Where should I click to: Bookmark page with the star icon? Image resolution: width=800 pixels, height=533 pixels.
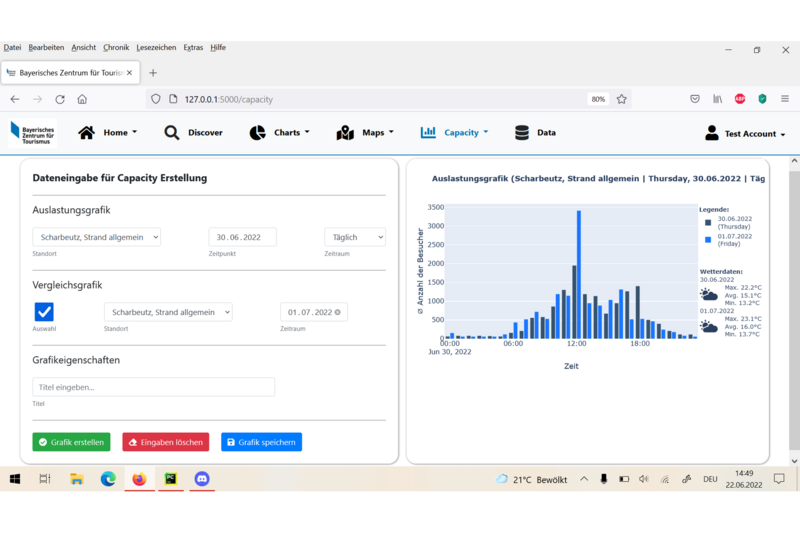coord(622,99)
